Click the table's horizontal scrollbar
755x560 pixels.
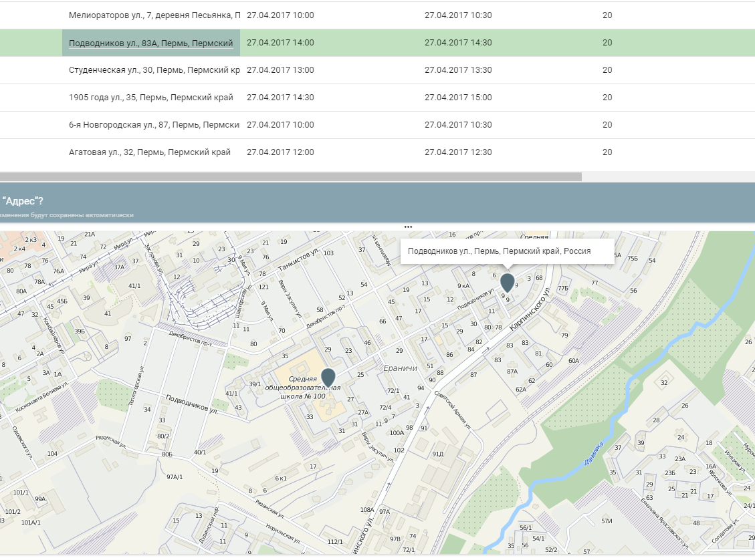pos(291,177)
